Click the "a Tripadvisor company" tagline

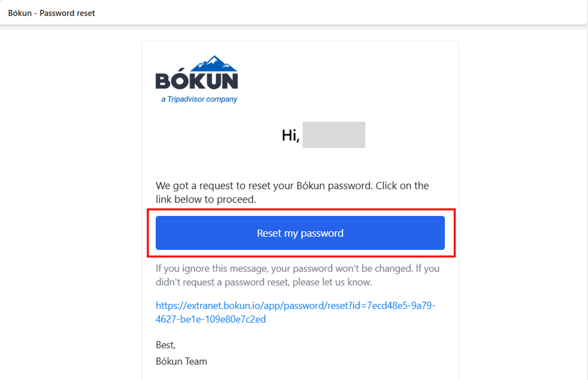pyautogui.click(x=199, y=99)
